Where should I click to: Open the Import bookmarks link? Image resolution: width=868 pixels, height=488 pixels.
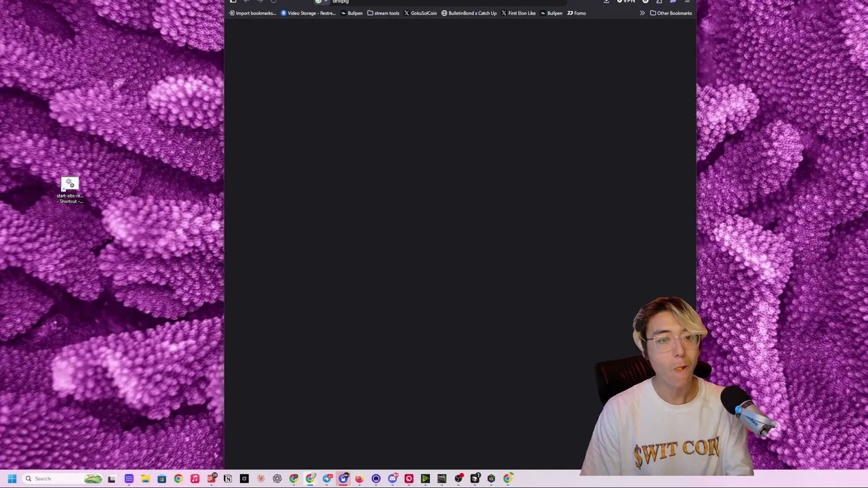tap(252, 13)
